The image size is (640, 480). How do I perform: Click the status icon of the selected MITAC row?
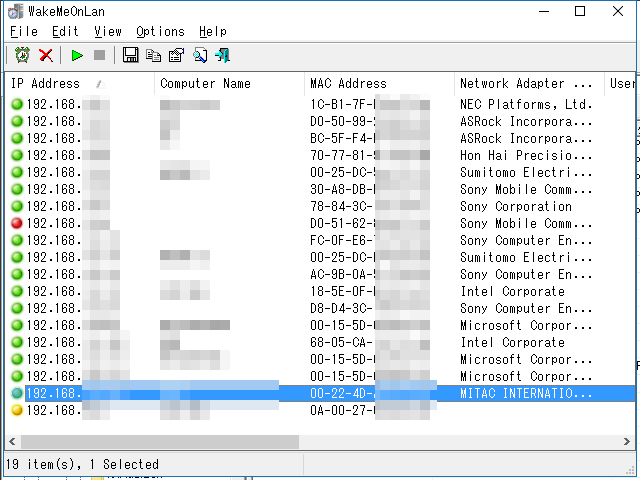pos(17,393)
